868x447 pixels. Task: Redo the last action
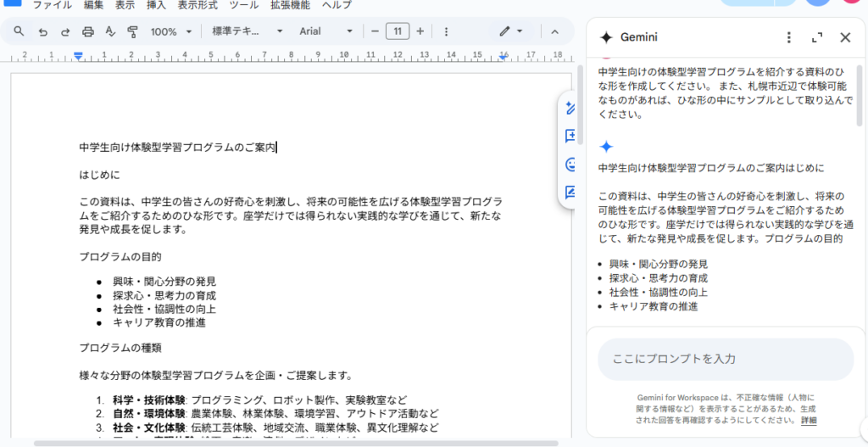click(65, 31)
